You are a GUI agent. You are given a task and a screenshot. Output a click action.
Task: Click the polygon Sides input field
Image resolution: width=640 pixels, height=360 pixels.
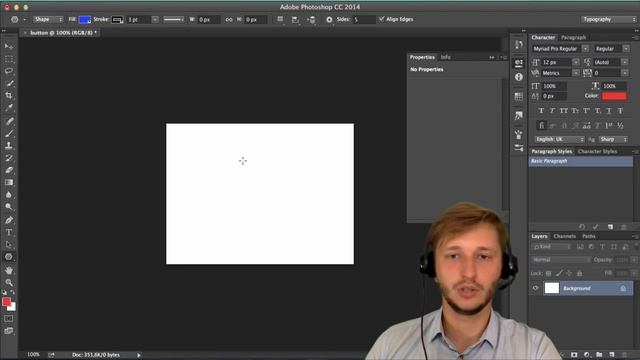point(363,20)
